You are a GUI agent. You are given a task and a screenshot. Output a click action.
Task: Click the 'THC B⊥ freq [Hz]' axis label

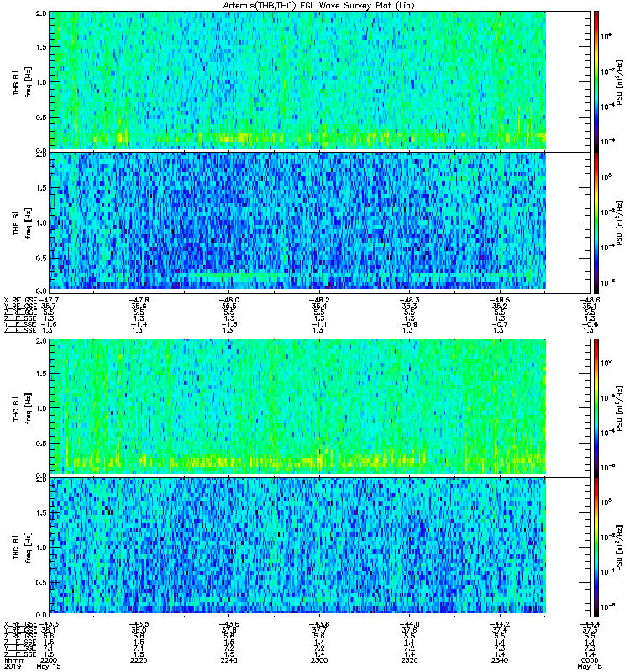22,408
